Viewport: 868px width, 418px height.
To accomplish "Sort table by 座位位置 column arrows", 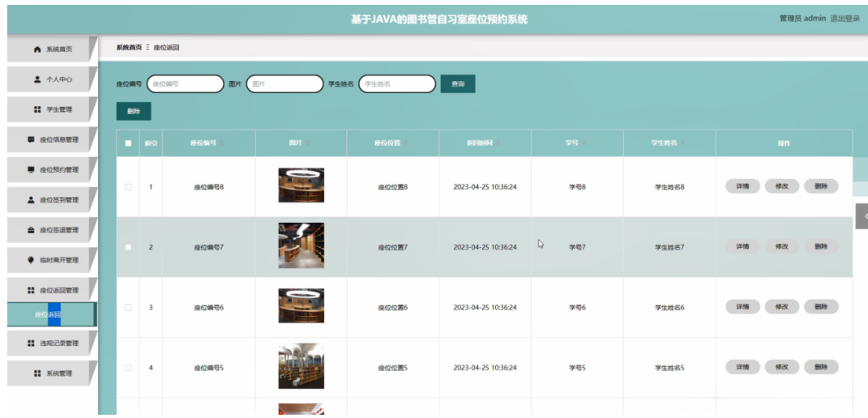I will click(x=406, y=143).
